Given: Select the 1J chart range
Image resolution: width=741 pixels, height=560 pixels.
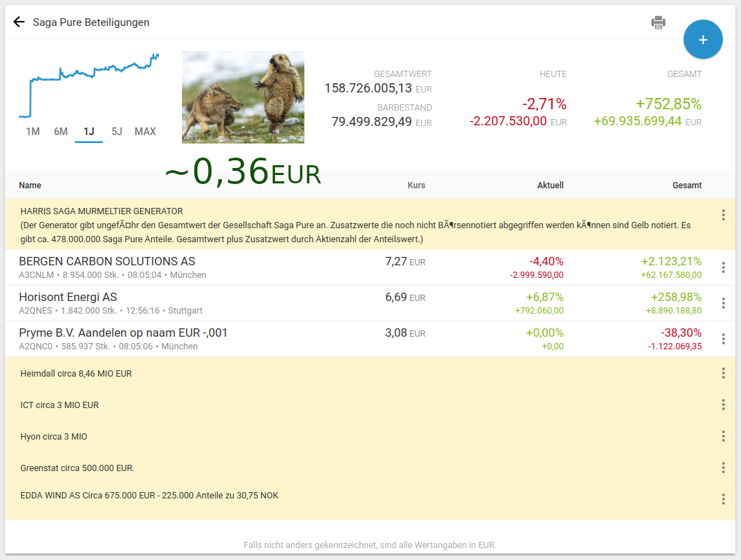Looking at the screenshot, I should tap(89, 132).
